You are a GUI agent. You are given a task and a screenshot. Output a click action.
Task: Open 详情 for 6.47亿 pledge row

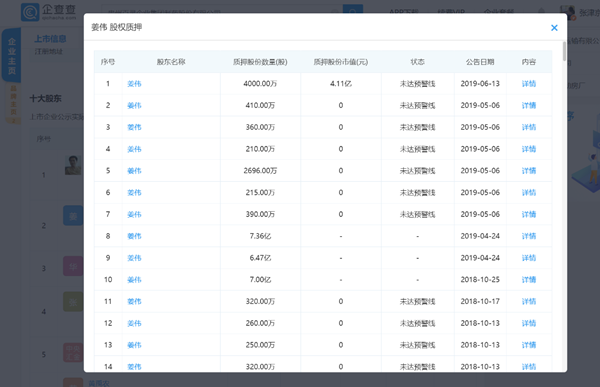pos(528,258)
